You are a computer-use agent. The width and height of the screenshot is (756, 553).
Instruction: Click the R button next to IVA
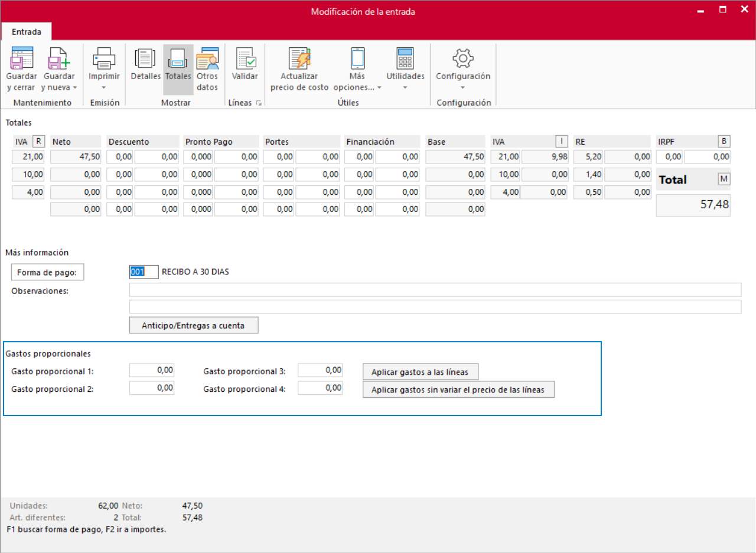(39, 141)
